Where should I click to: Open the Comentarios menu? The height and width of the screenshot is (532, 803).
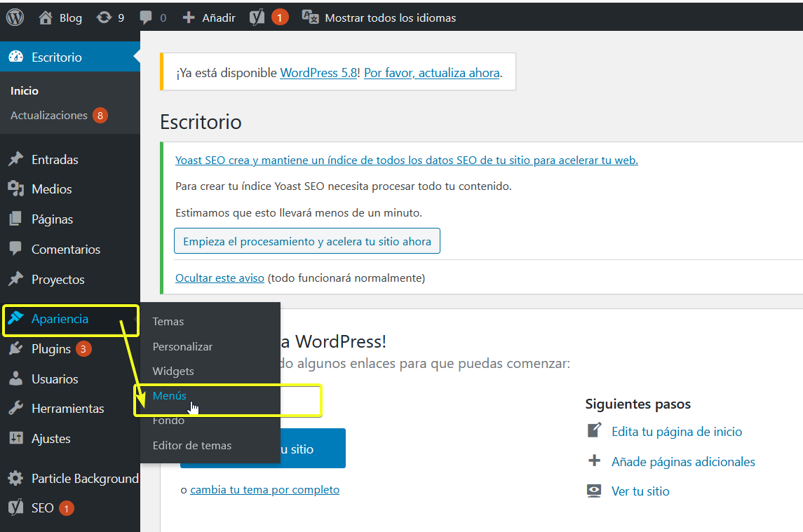(66, 250)
